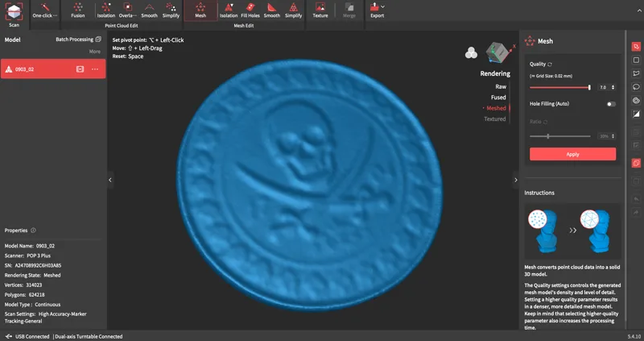
Task: Show the Properties info tooltip icon
Action: tap(33, 231)
